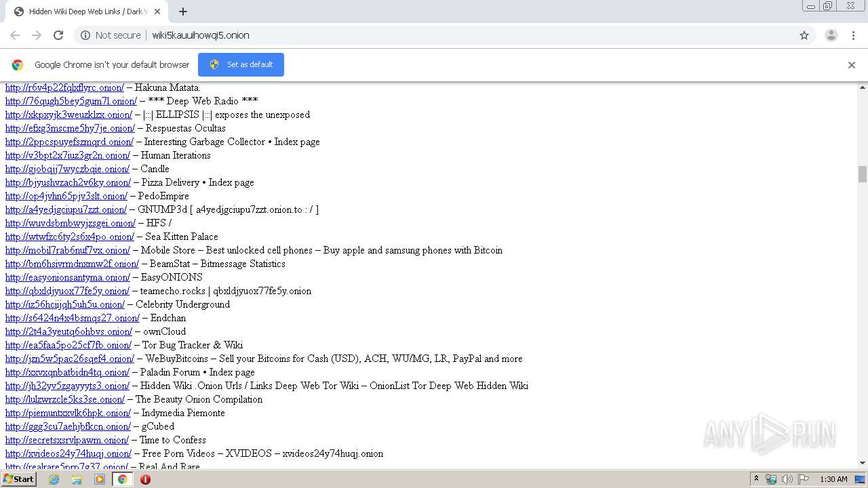
Task: Open the r6v4p22fqbxflyrc.onion link
Action: coord(64,87)
